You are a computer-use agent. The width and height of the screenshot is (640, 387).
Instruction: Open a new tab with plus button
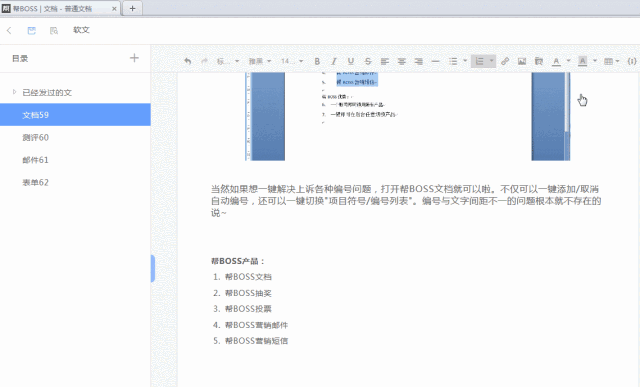(x=132, y=8)
